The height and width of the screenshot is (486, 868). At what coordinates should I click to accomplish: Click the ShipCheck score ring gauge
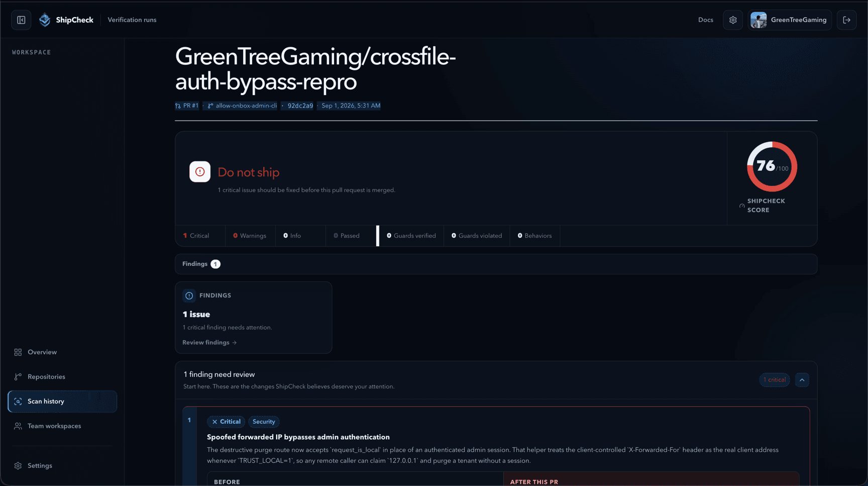pyautogui.click(x=772, y=166)
